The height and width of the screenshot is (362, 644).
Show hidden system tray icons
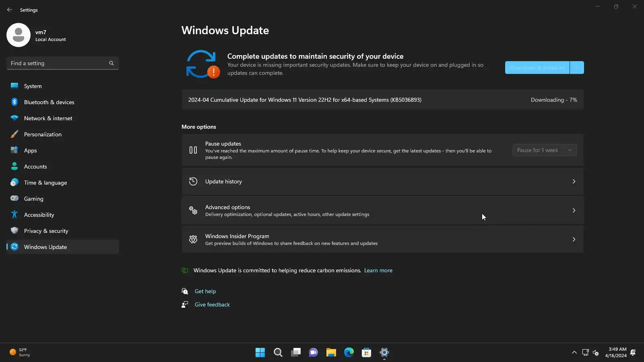click(574, 352)
